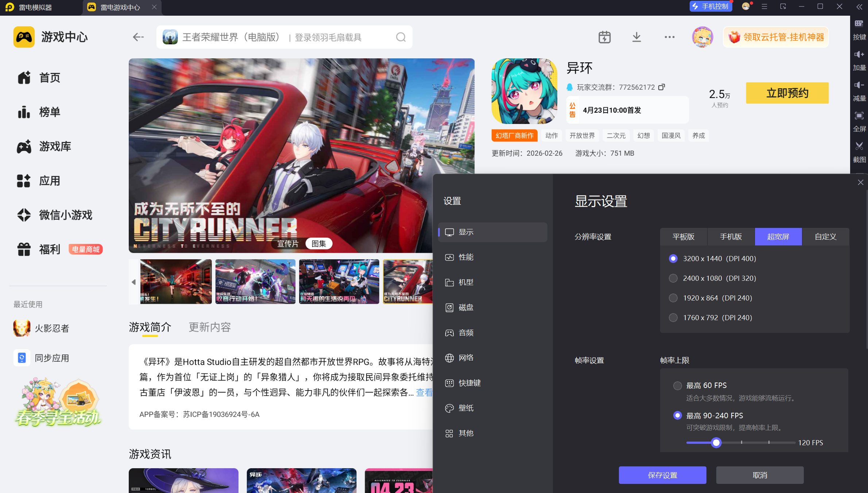Show previous screenshot thumbnails arrow
This screenshot has height=493, width=868.
[133, 282]
